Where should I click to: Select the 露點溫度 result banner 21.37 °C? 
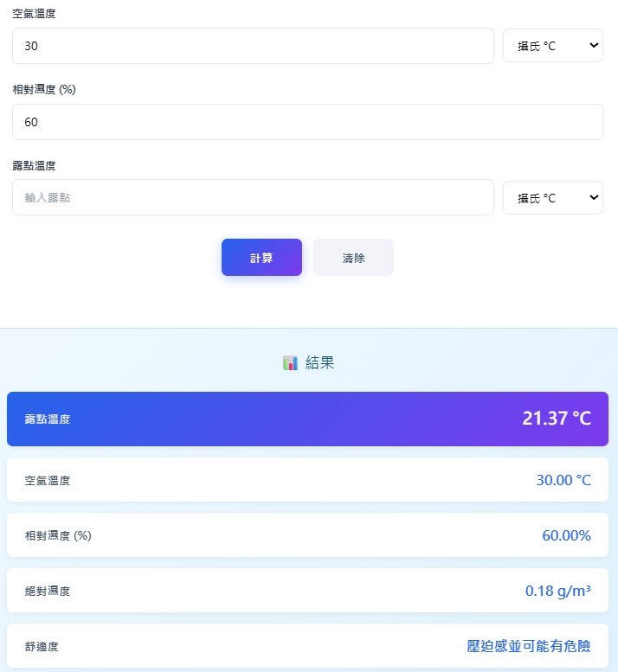(x=307, y=419)
